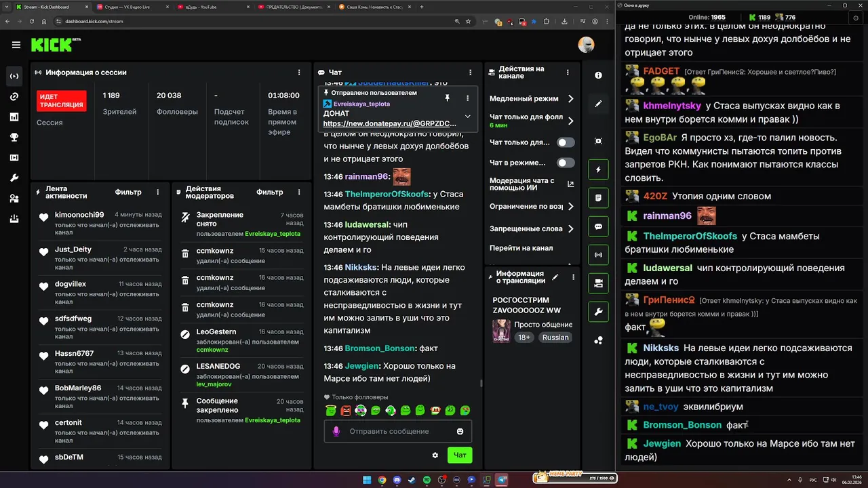This screenshot has height=488, width=868.
Task: Open the three-dot menu of the Chat panel
Action: (471, 73)
